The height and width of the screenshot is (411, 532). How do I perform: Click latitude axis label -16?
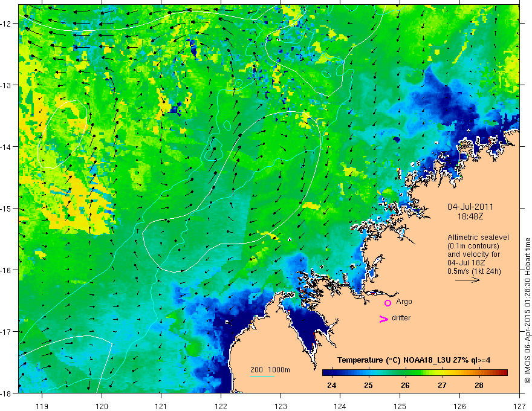pos(7,270)
